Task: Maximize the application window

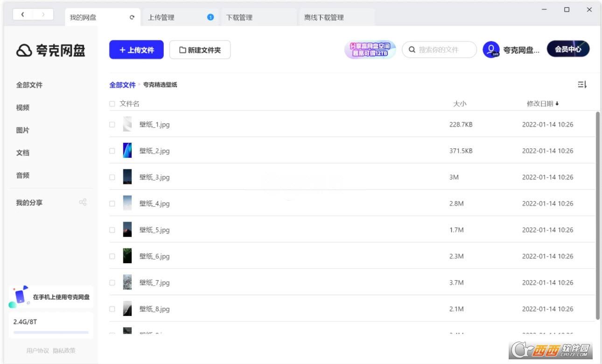Action: [567, 9]
